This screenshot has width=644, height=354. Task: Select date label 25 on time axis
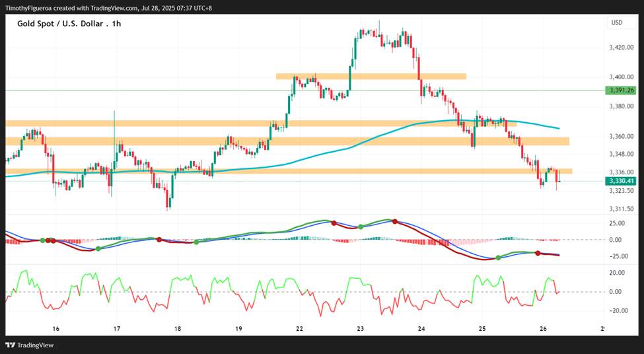(482, 329)
